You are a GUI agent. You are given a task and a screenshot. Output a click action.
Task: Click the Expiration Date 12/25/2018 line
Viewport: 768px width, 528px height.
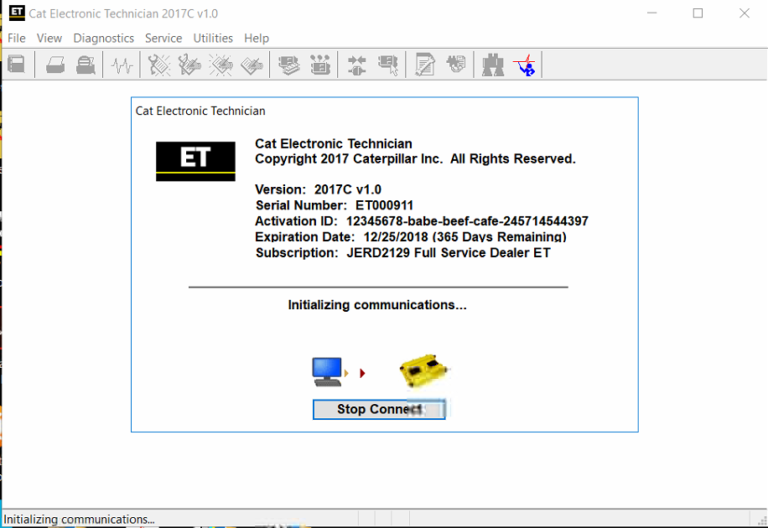410,237
